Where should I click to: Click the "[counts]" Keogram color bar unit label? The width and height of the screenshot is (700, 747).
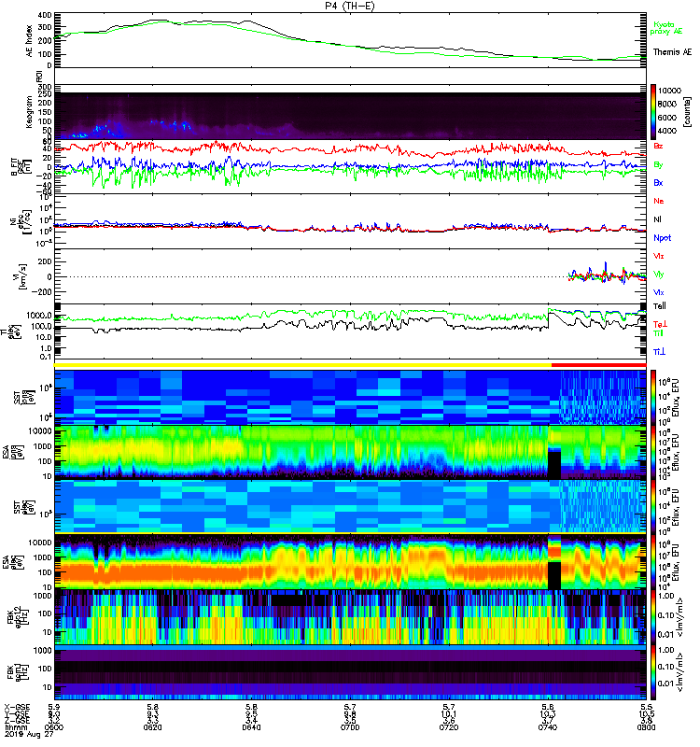tap(687, 112)
